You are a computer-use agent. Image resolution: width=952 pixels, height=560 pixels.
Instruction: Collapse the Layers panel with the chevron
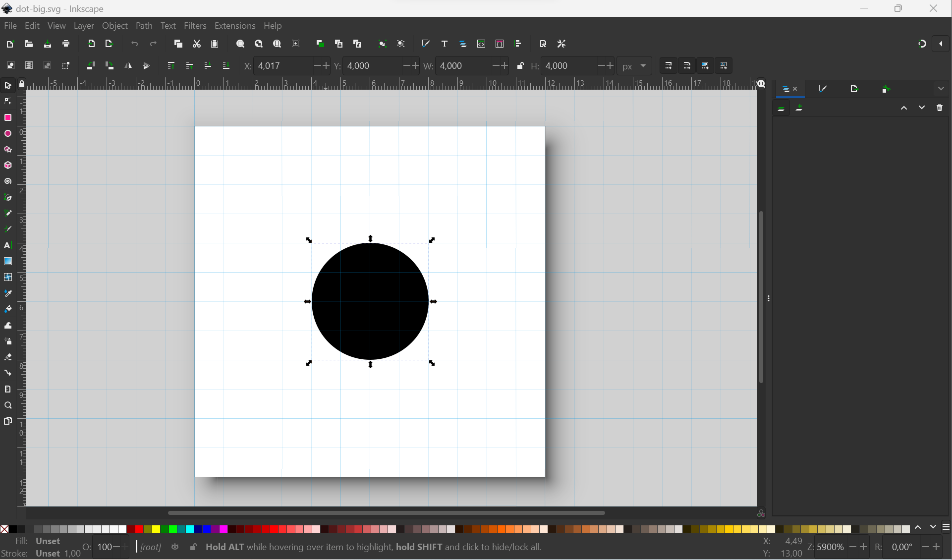coord(942,88)
